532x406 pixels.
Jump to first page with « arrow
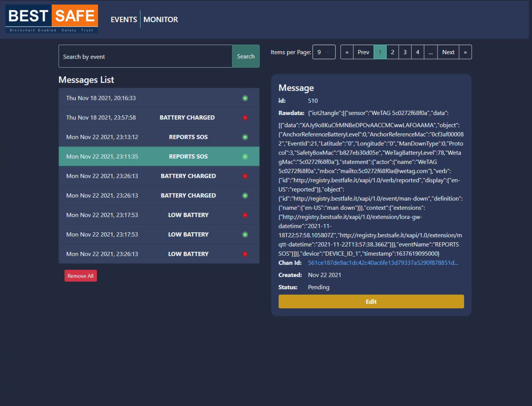point(347,52)
